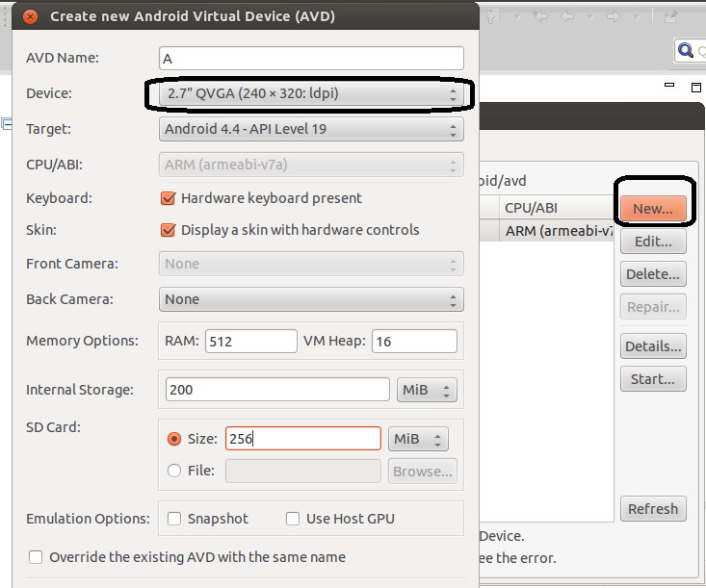Open the SD Card MiB unit dropdown
This screenshot has height=588, width=706.
coord(418,439)
